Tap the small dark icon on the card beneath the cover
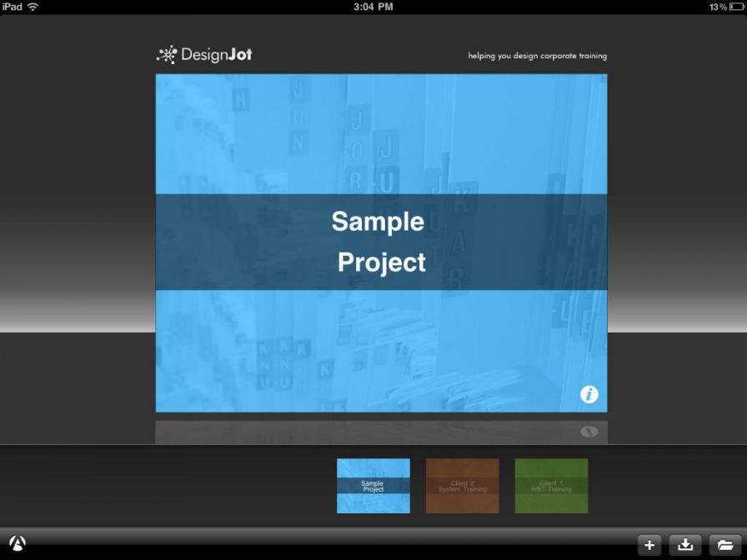This screenshot has height=560, width=747. [x=589, y=432]
